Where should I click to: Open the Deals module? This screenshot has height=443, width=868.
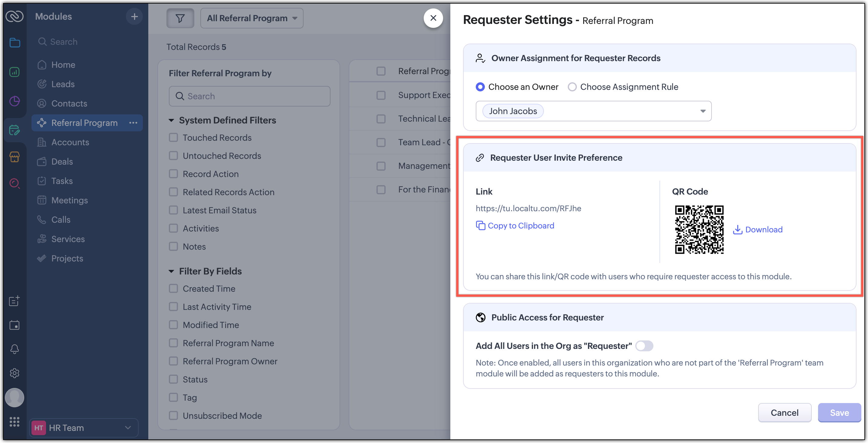click(62, 162)
